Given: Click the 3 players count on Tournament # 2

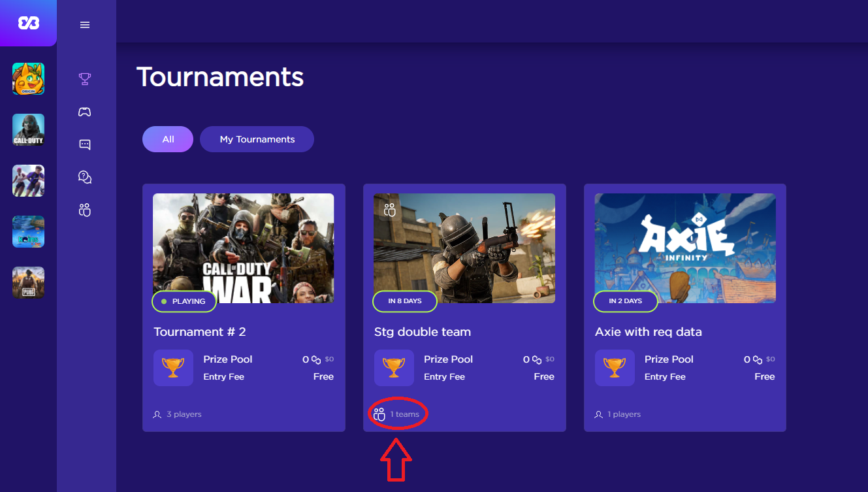Looking at the screenshot, I should click(x=177, y=413).
